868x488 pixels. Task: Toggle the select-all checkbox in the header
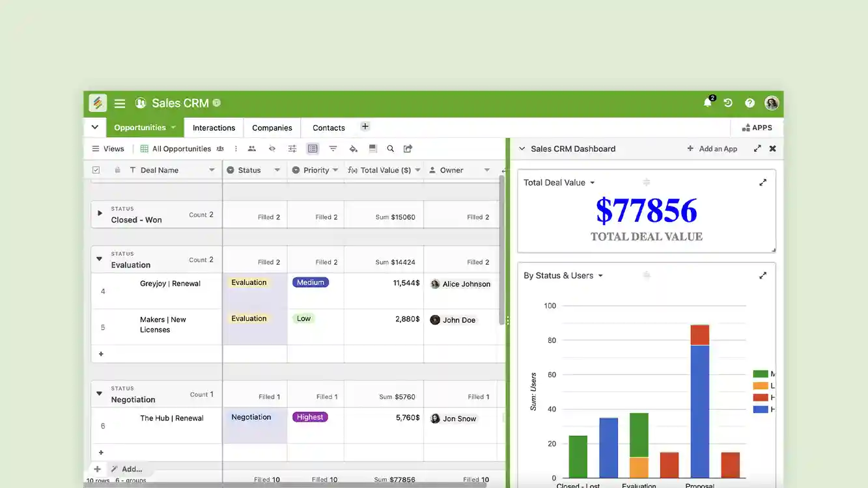[x=96, y=169]
